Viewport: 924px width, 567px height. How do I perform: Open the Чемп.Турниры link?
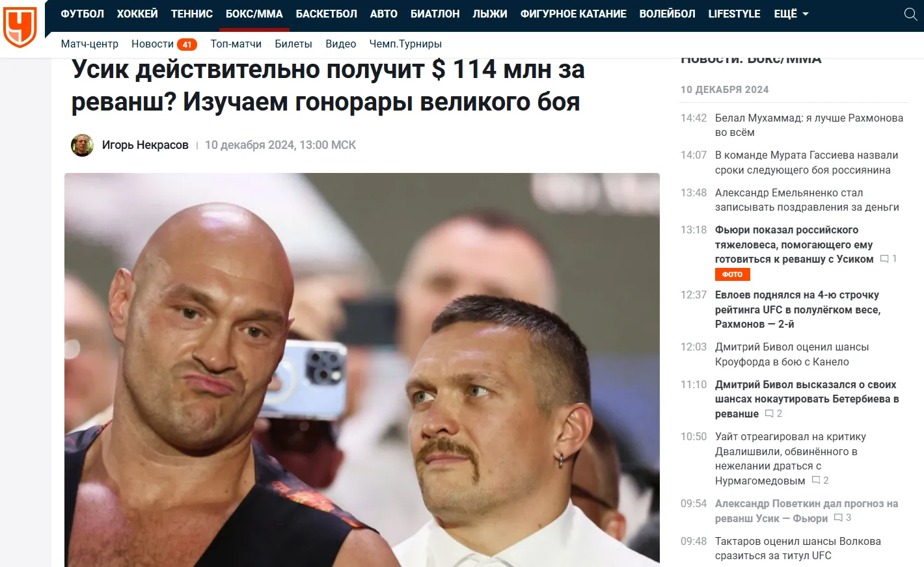[405, 44]
